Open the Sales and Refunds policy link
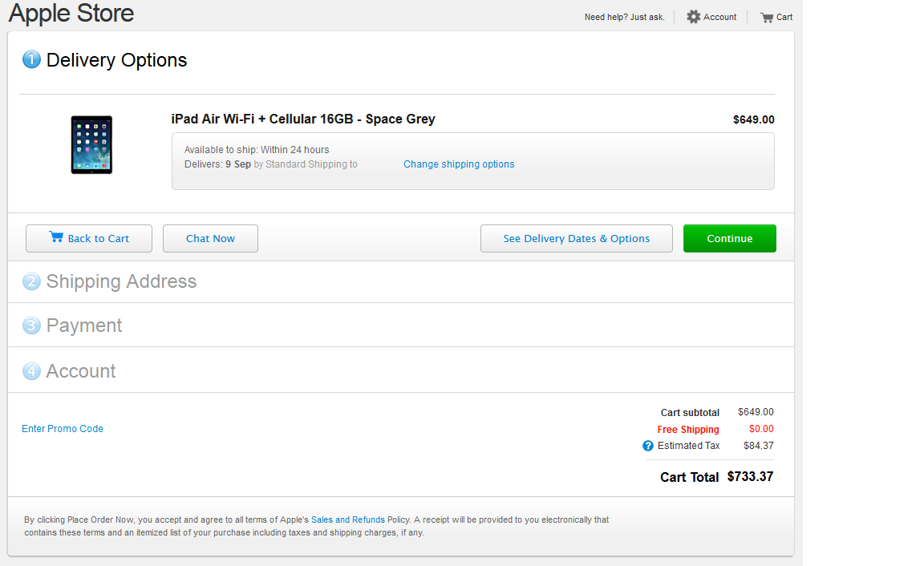924x566 pixels. (347, 520)
